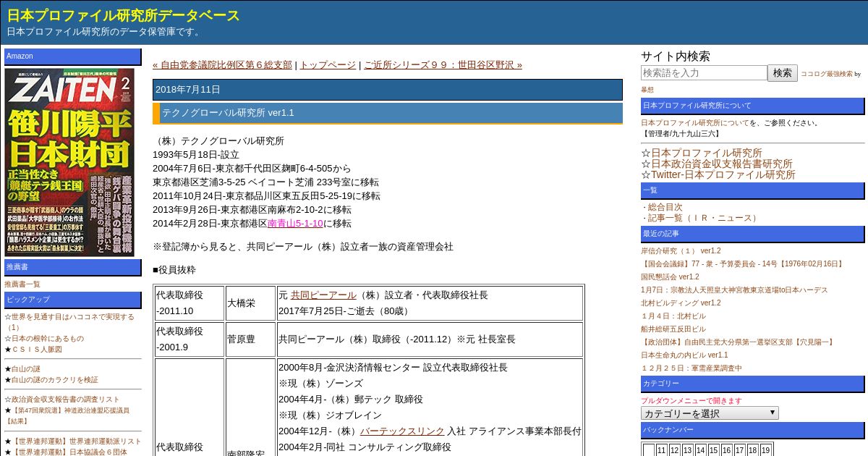This screenshot has width=868, height=456.
Task: Click back number cell 19
Action: 765,450
